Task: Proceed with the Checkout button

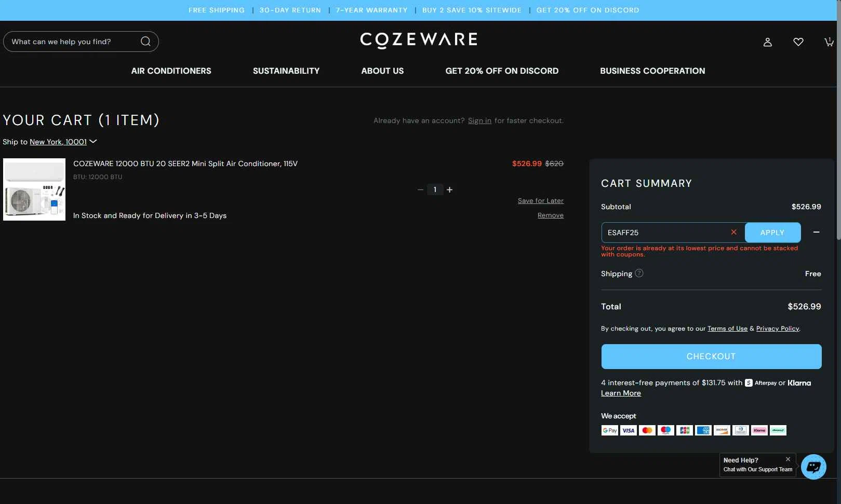Action: point(711,357)
